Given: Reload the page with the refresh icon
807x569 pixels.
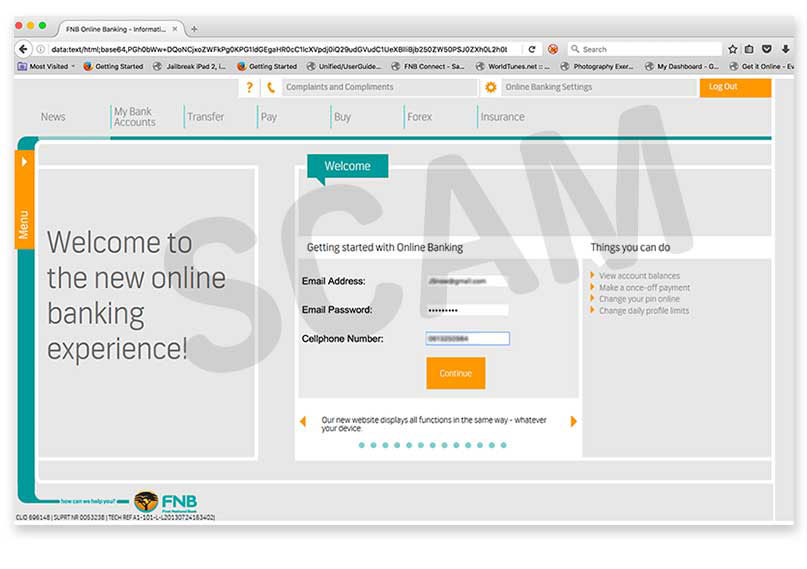Looking at the screenshot, I should coord(532,49).
